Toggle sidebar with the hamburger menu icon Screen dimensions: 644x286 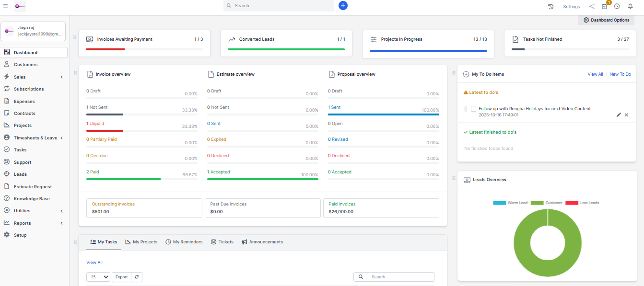click(6, 6)
